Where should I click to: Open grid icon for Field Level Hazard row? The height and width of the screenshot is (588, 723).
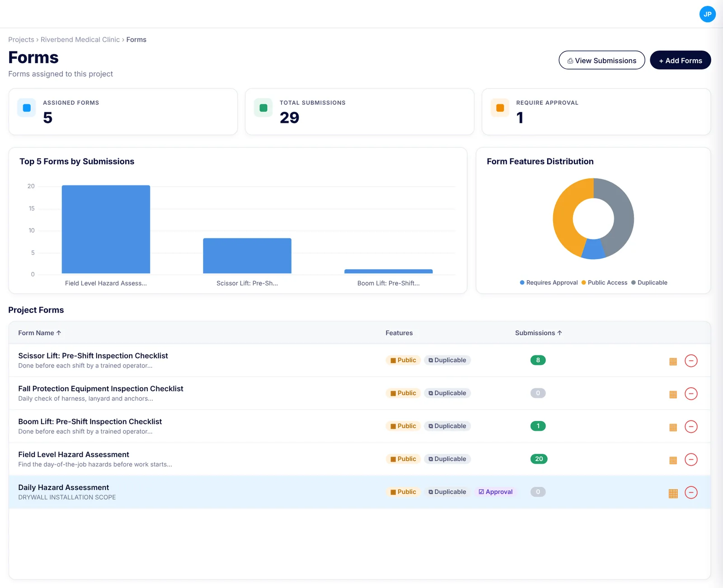673,460
